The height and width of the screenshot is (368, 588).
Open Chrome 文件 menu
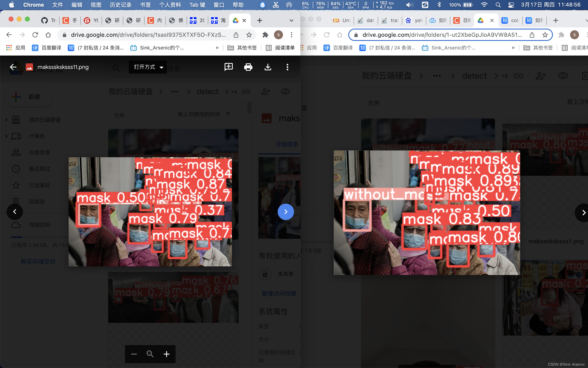[x=58, y=5]
